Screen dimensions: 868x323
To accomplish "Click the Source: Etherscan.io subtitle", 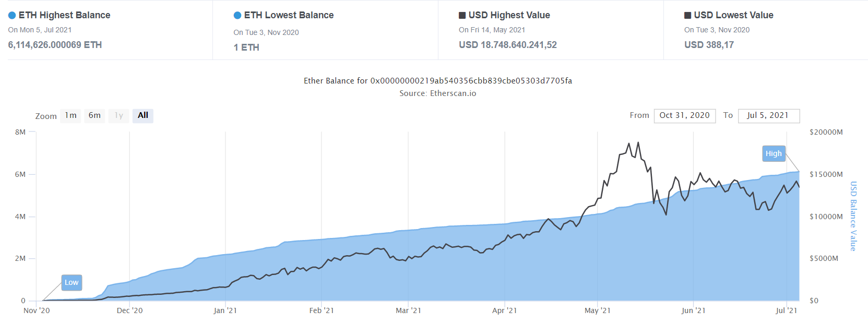I will [438, 93].
